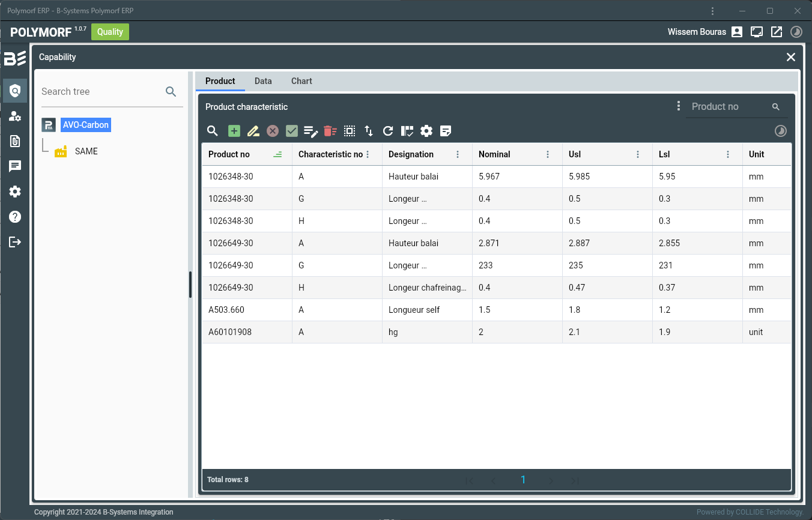Click the select all dashed square icon

point(350,131)
